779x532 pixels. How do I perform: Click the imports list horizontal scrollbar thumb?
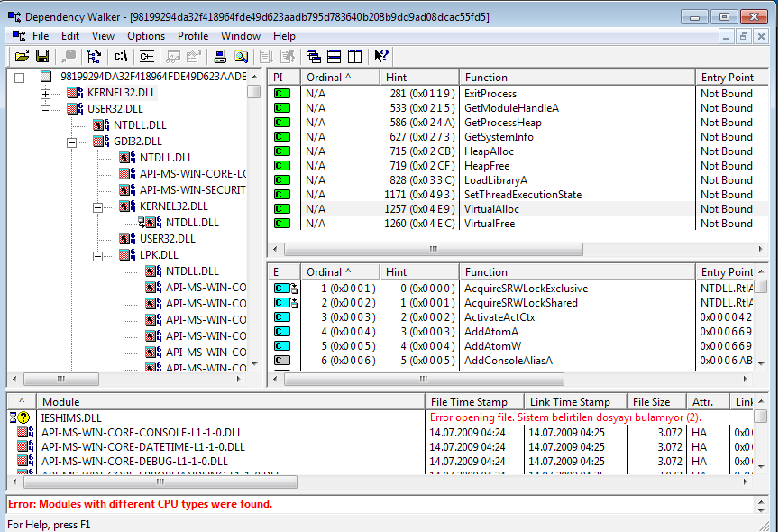click(433, 249)
